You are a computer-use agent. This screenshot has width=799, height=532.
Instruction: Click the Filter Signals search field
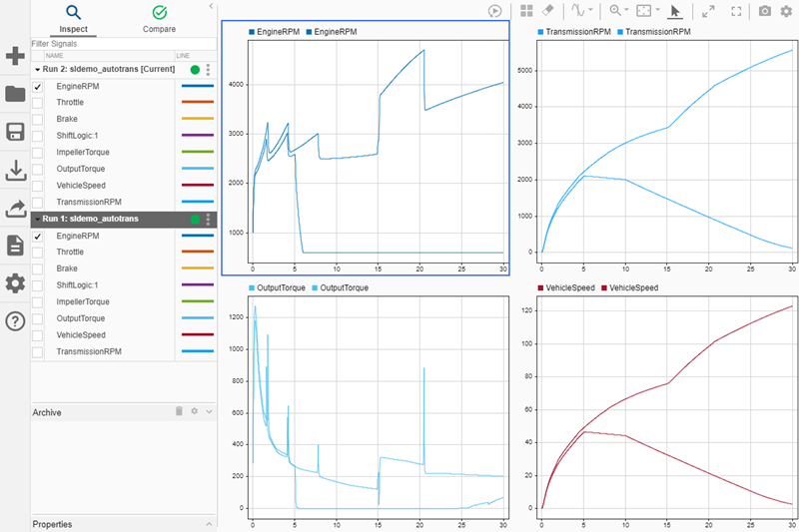[x=110, y=45]
